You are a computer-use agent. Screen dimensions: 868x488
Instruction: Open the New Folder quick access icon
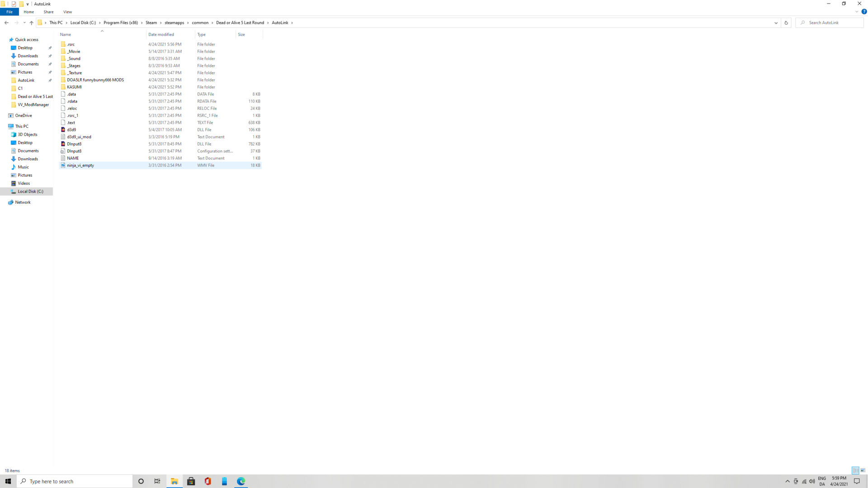click(x=21, y=4)
